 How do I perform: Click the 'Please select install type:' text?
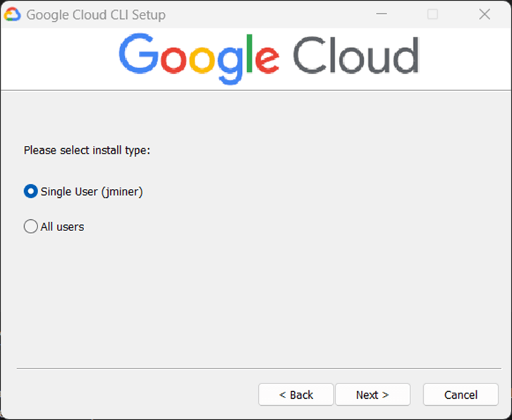[x=87, y=150]
